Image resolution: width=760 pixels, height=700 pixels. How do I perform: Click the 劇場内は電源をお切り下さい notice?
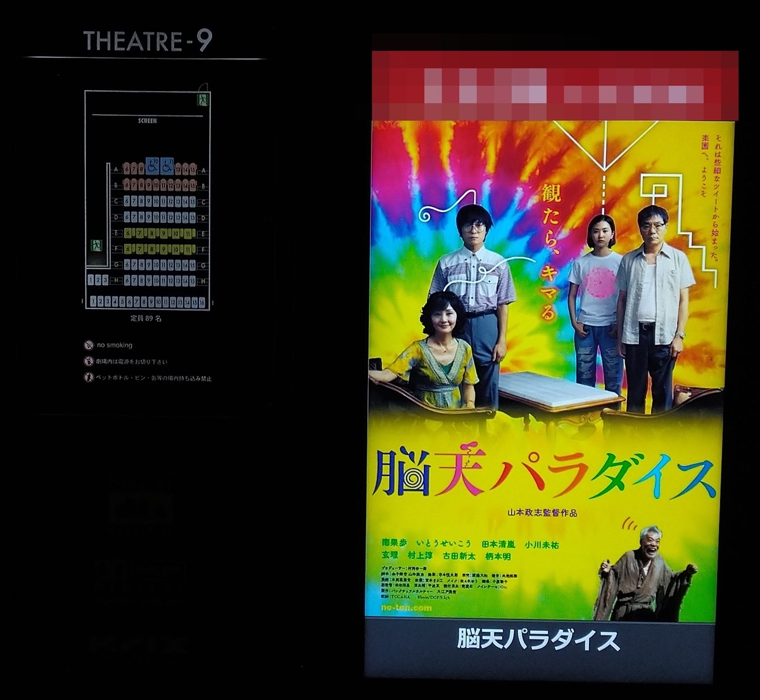tap(132, 361)
